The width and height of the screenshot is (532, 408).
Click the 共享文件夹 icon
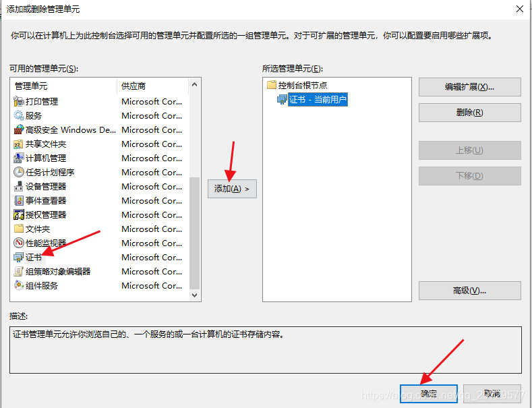18,144
